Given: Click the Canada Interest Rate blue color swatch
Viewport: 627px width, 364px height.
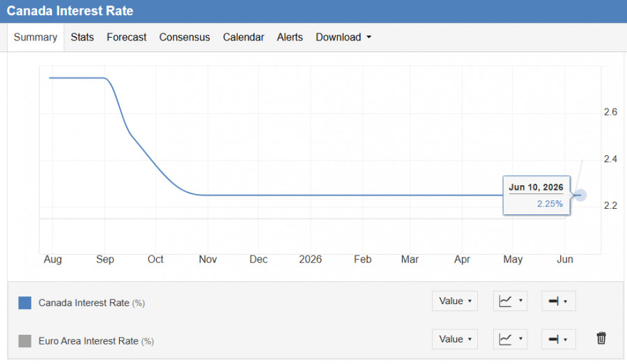Looking at the screenshot, I should (x=25, y=303).
